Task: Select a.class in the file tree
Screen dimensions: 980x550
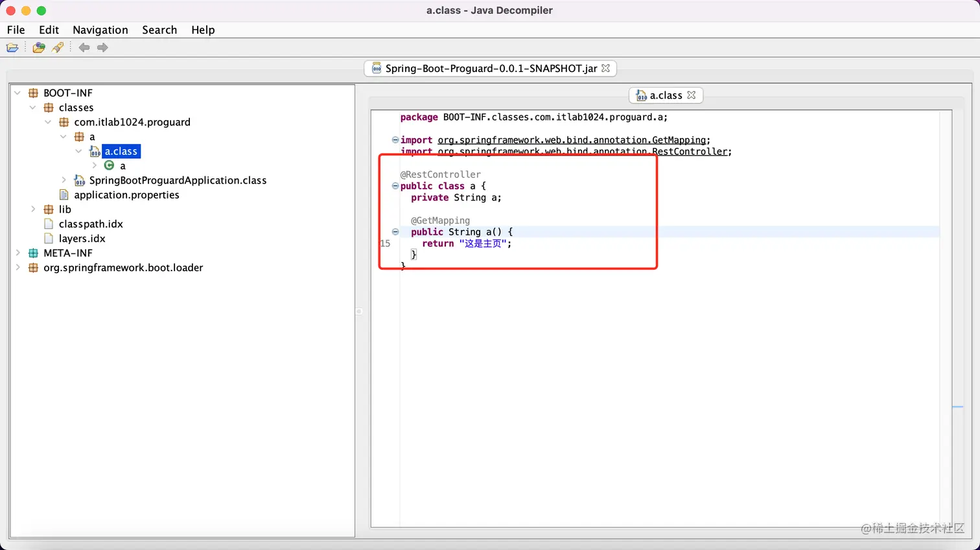Action: pos(121,151)
